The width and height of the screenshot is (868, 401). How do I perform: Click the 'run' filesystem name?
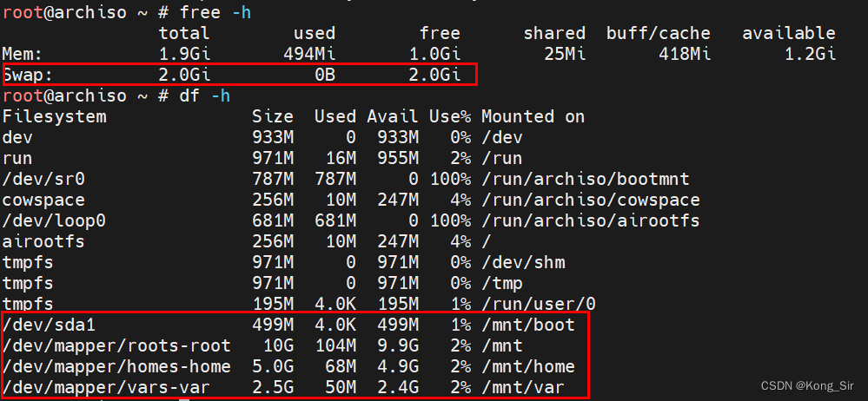pos(17,159)
